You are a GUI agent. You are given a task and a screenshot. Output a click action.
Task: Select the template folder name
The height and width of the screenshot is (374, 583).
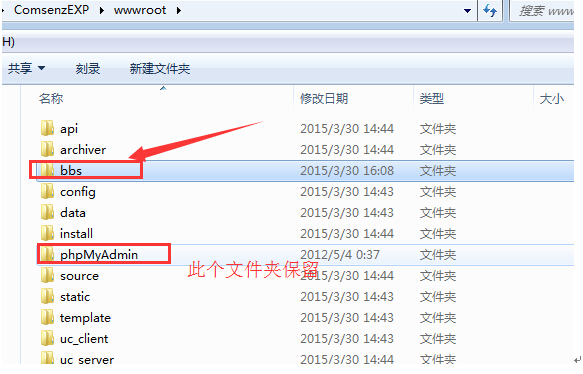coord(85,318)
